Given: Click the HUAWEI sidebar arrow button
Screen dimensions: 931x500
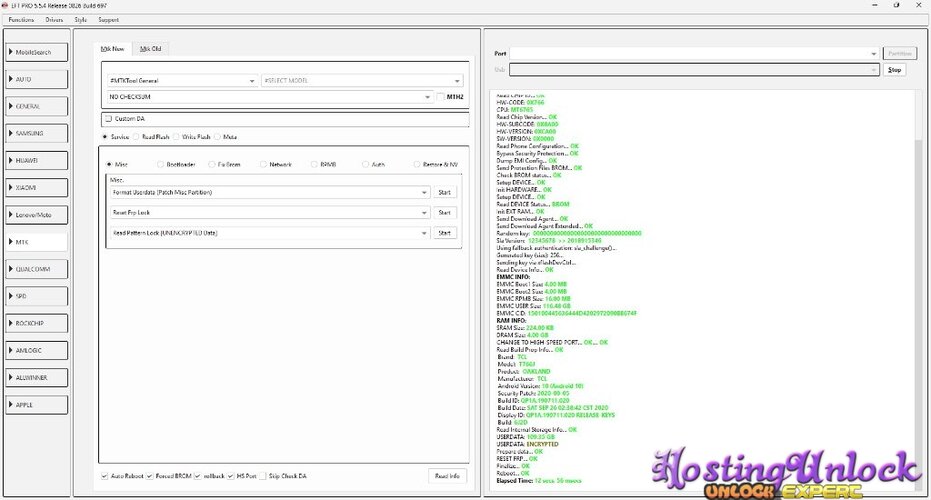Looking at the screenshot, I should coord(37,160).
